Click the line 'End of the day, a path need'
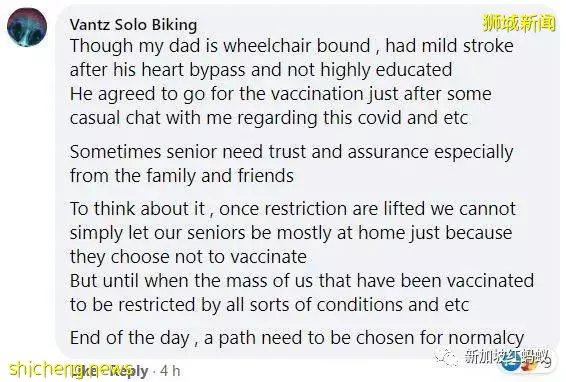Screen dimensions: 566x382 pos(297,338)
